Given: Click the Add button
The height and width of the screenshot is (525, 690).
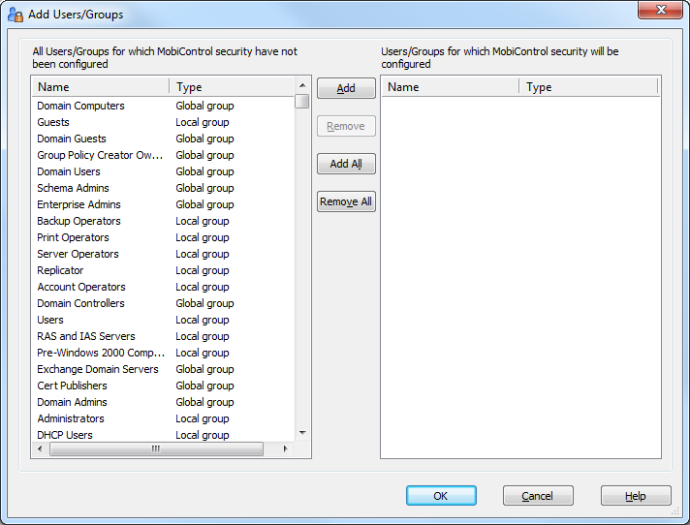Looking at the screenshot, I should [346, 88].
